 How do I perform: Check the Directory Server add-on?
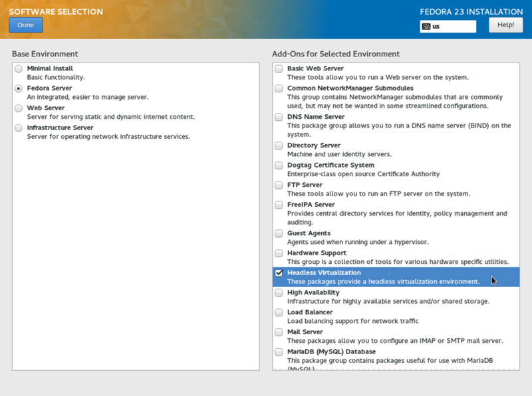pos(279,146)
